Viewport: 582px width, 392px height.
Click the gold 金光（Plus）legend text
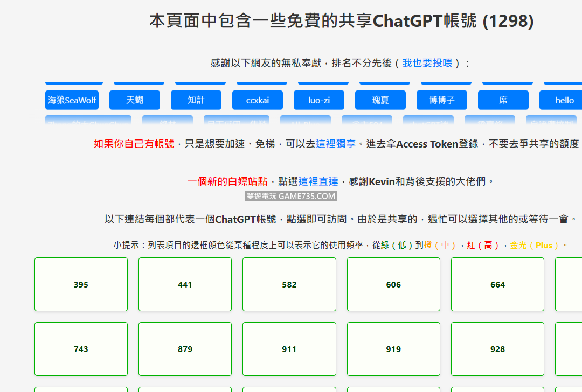(x=535, y=245)
